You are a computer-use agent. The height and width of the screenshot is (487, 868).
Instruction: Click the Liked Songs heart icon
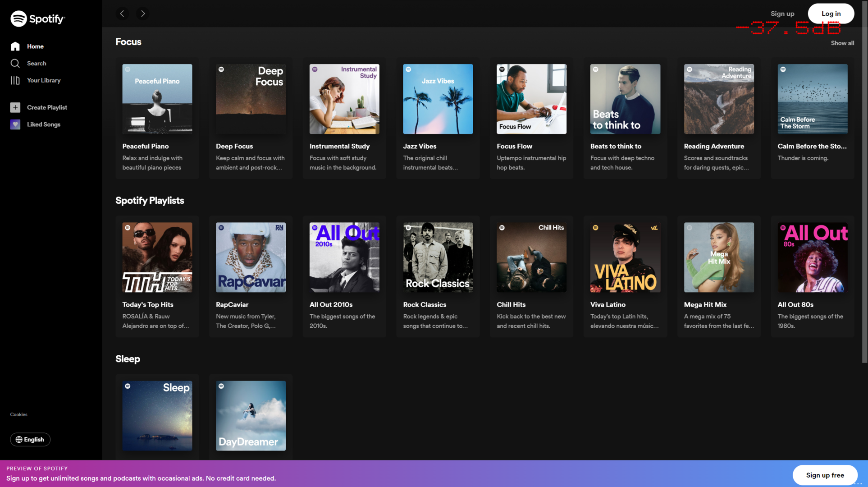click(x=15, y=124)
